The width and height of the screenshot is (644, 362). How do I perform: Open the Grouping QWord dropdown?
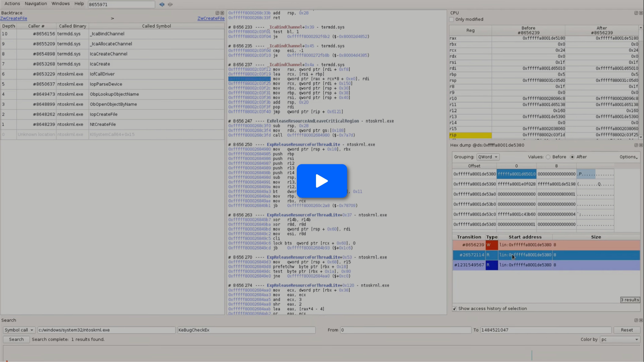coord(488,157)
